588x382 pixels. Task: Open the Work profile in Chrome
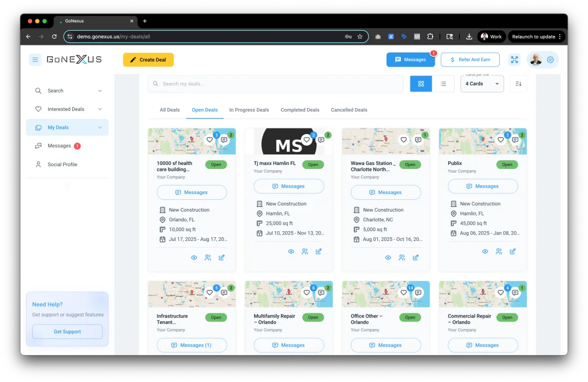(x=491, y=37)
